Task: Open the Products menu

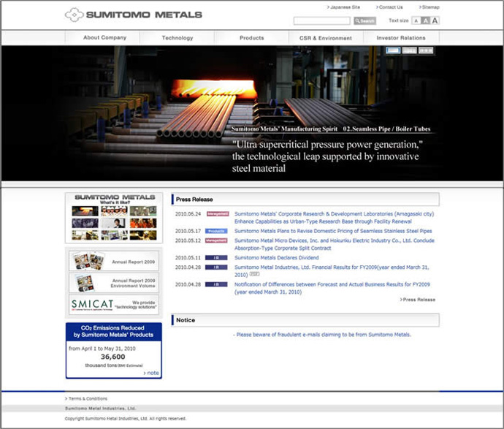Action: click(x=252, y=37)
